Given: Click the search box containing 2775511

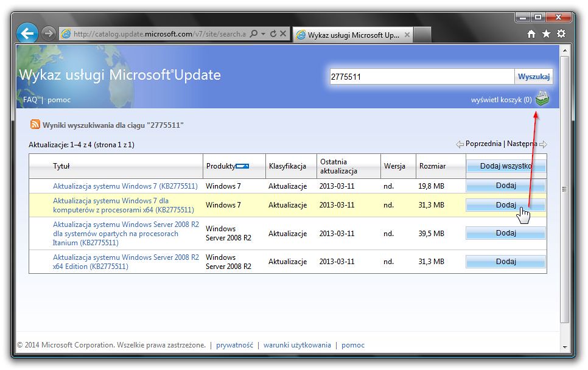Looking at the screenshot, I should pyautogui.click(x=421, y=77).
